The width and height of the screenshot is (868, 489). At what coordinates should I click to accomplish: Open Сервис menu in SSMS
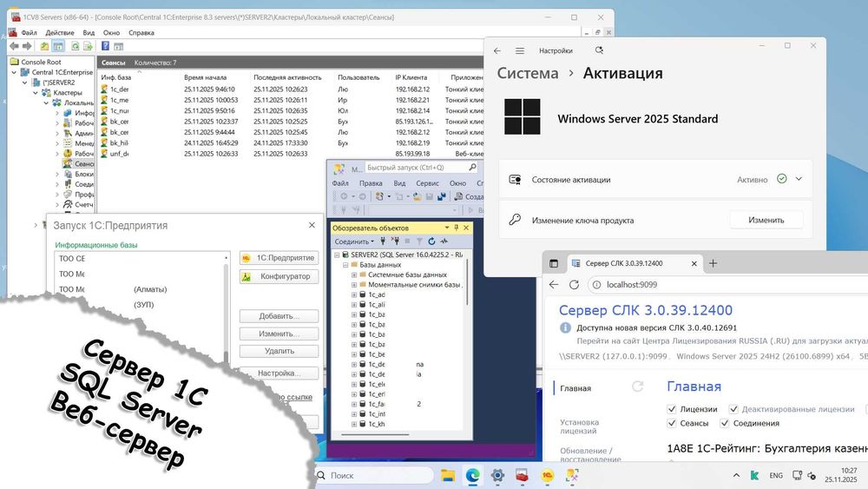pyautogui.click(x=427, y=183)
